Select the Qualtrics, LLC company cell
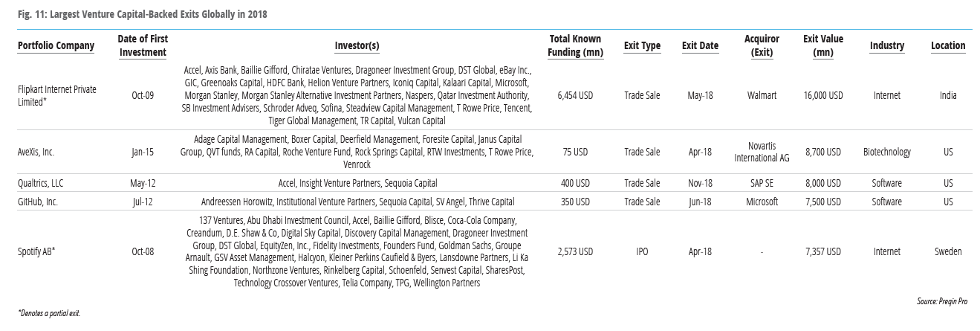 pos(42,183)
